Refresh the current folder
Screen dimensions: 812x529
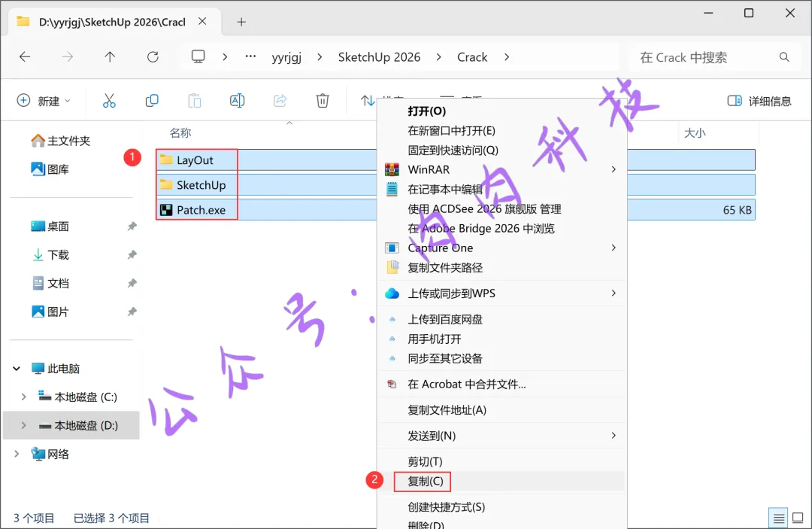pyautogui.click(x=153, y=57)
